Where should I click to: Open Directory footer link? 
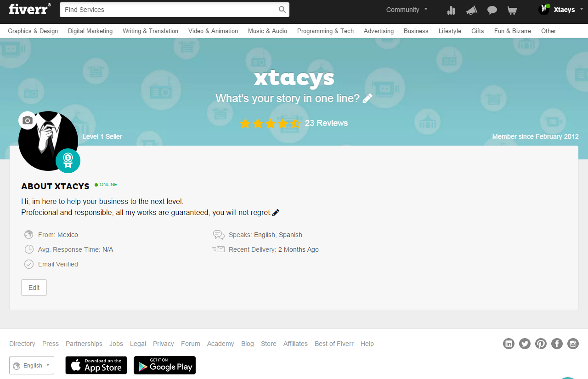click(x=22, y=344)
